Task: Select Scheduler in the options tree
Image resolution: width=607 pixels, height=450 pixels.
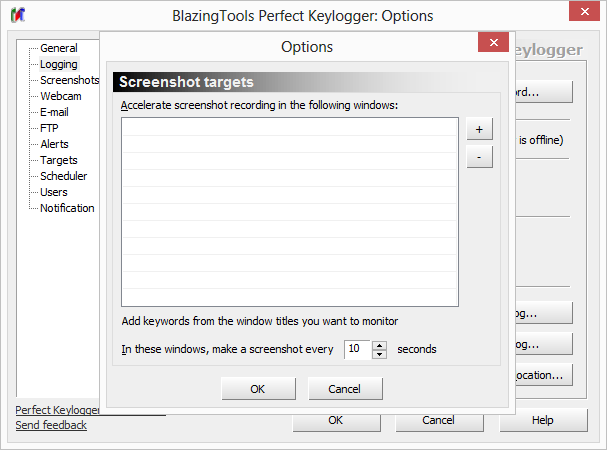Action: 63,176
